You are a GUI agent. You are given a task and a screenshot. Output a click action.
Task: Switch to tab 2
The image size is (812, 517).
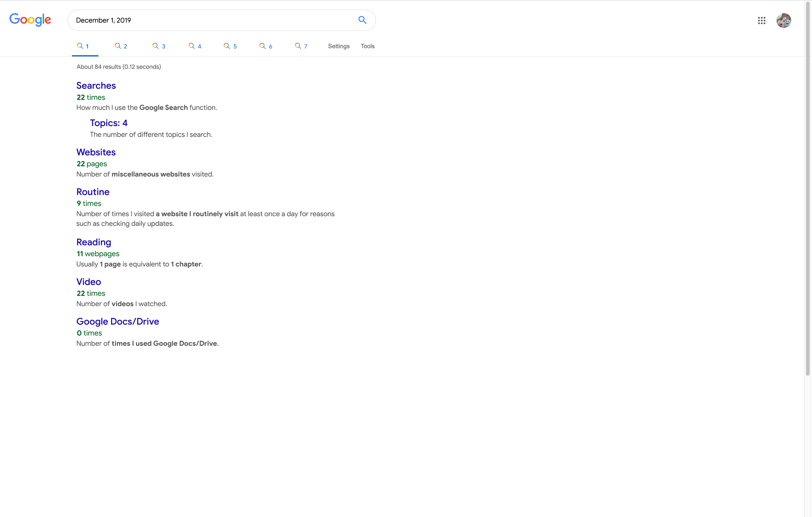pos(121,46)
